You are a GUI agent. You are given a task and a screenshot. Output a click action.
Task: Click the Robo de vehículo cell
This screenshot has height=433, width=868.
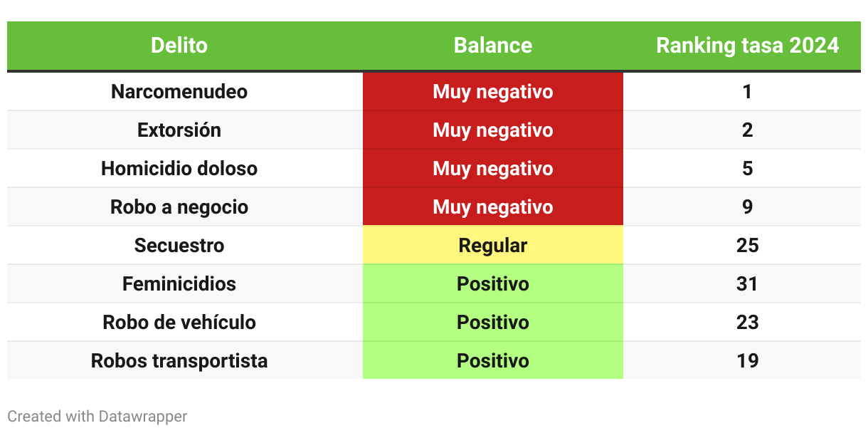tap(179, 323)
